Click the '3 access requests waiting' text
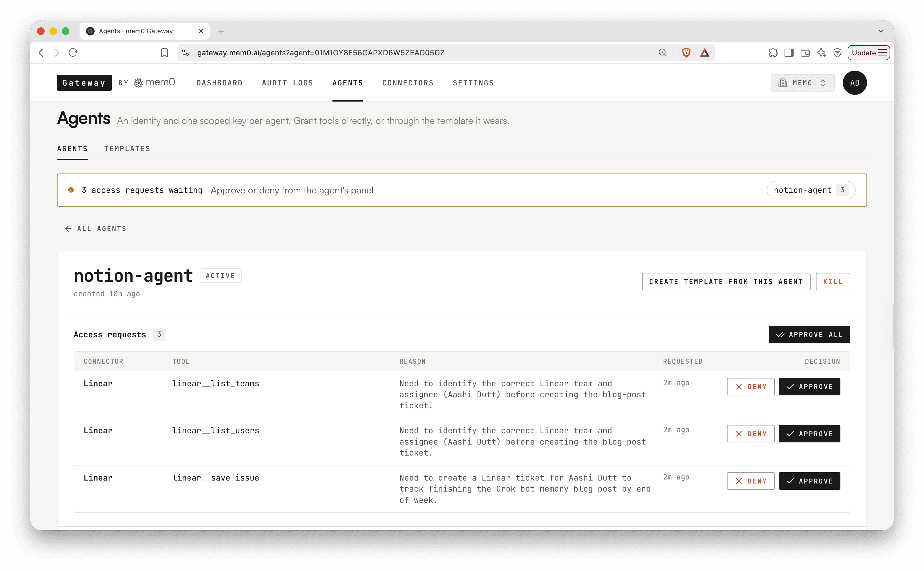924x570 pixels. 142,190
